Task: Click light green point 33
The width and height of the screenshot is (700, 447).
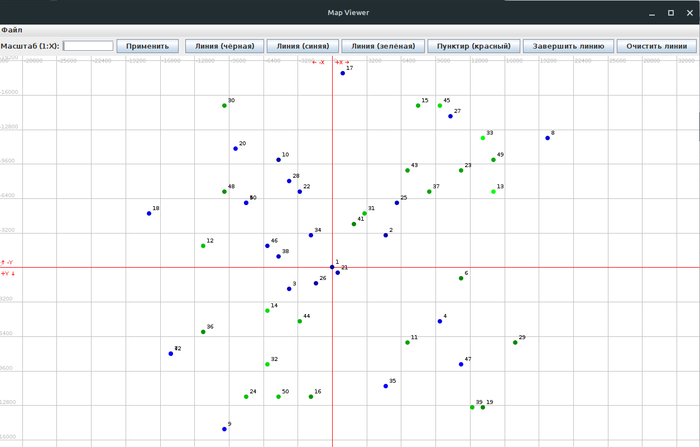Action: coord(483,138)
